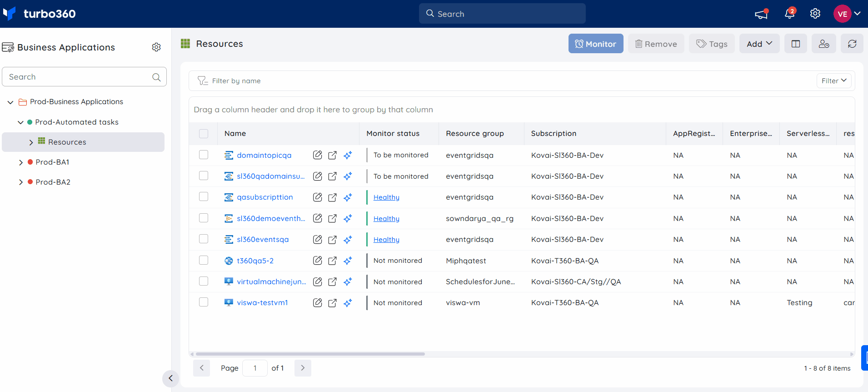Edit the t360qa5-2 resource
The width and height of the screenshot is (868, 392).
pos(318,261)
